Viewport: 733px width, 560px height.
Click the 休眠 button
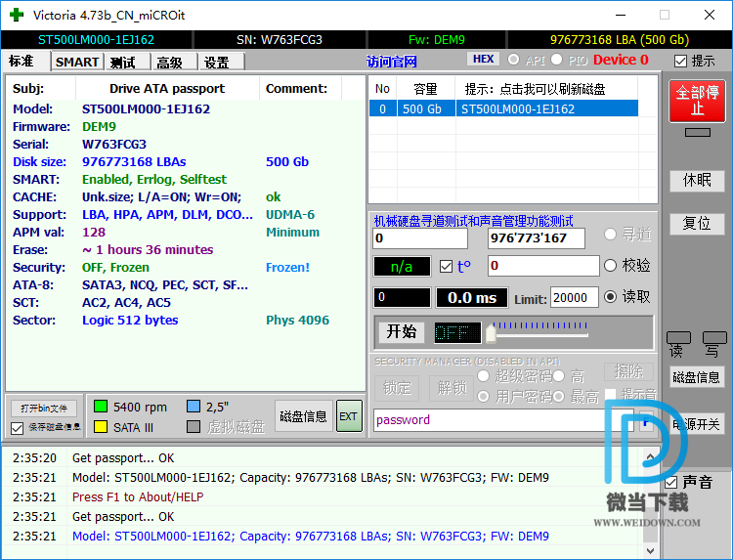697,181
